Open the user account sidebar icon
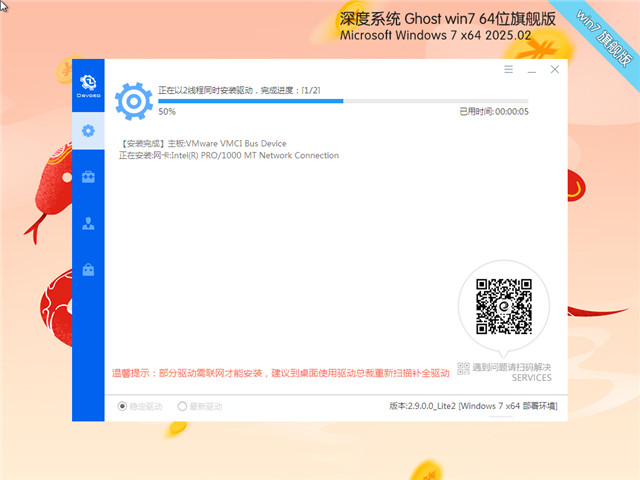 point(88,223)
